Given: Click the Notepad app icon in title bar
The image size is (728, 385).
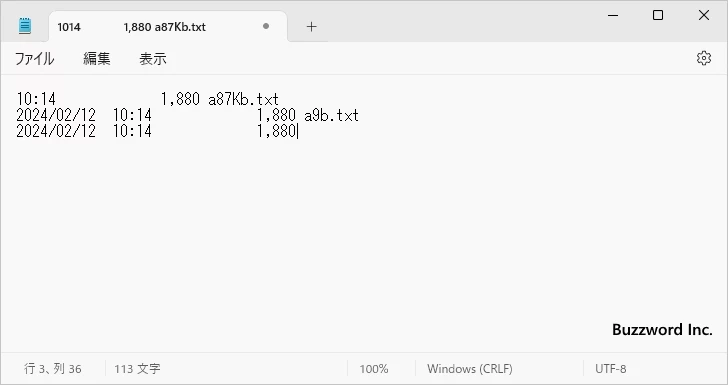Looking at the screenshot, I should point(25,26).
